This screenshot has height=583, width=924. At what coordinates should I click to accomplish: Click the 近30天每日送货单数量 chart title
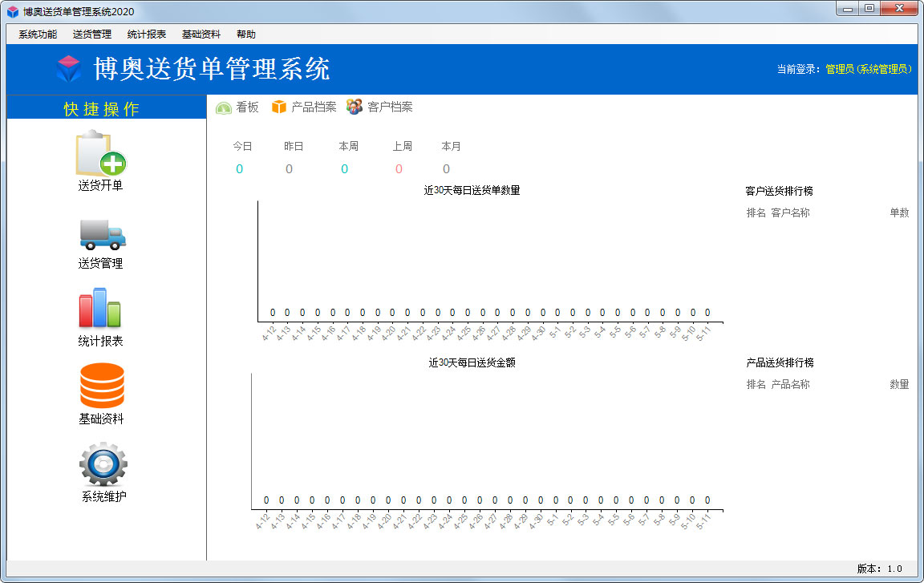click(x=472, y=190)
